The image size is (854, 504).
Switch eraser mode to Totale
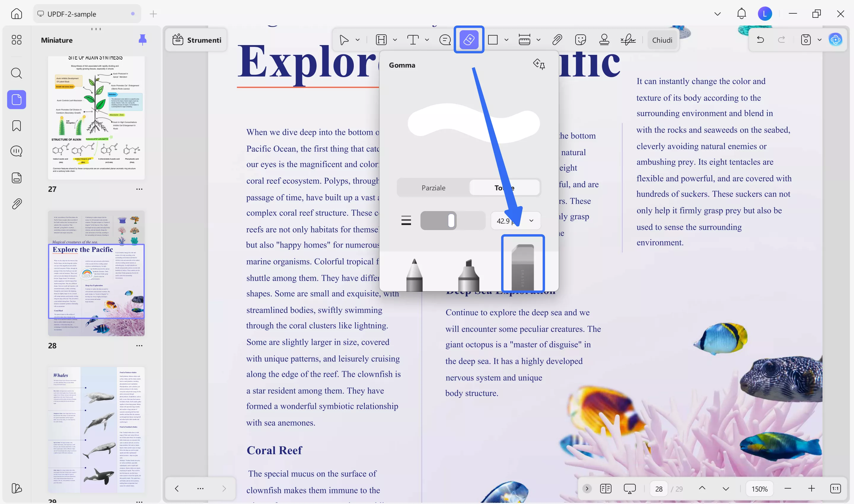504,188
